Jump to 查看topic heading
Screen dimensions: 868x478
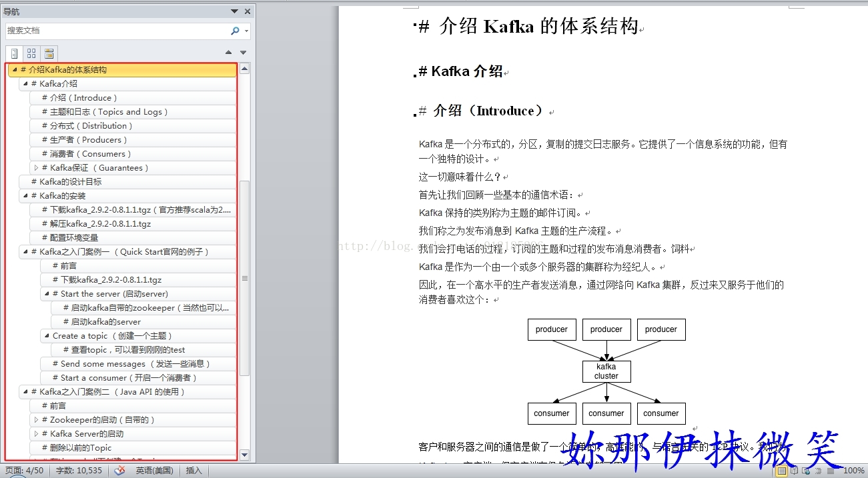point(143,350)
